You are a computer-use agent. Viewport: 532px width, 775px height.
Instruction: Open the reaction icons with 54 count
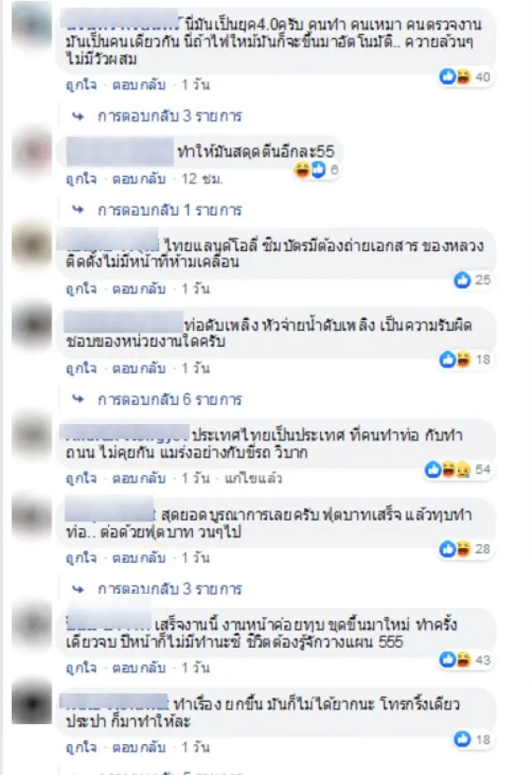447,469
